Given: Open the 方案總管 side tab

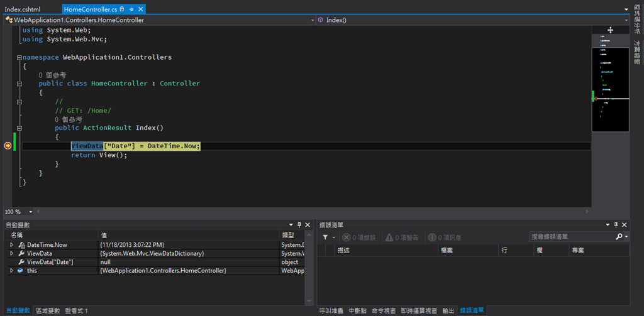Looking at the screenshot, I should (x=637, y=52).
